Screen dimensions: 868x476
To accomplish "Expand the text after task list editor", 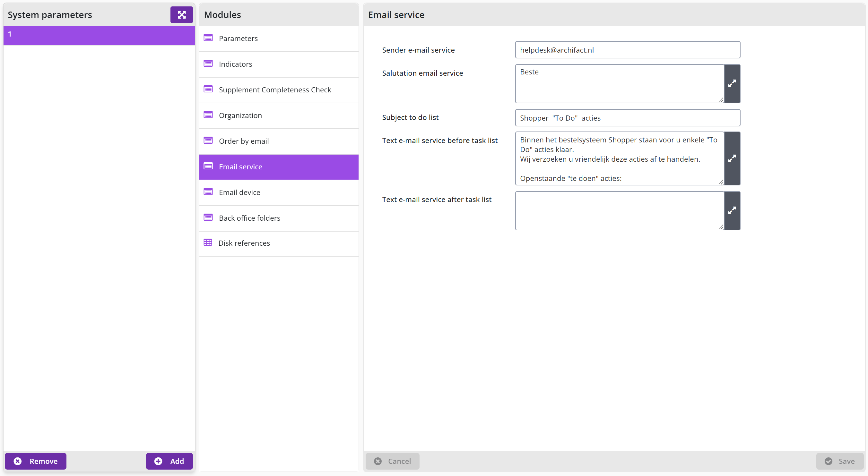I will click(x=732, y=211).
